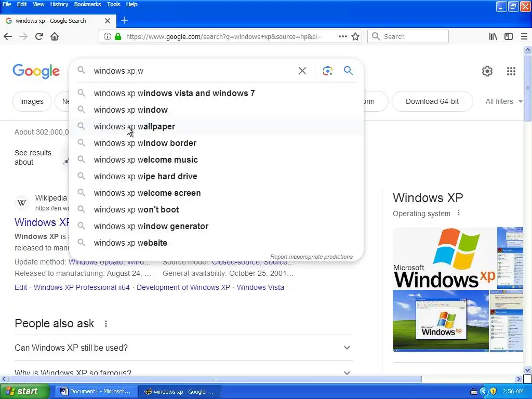The height and width of the screenshot is (399, 532).
Task: Choose suggestion windows xp won't boot
Action: [216, 210]
